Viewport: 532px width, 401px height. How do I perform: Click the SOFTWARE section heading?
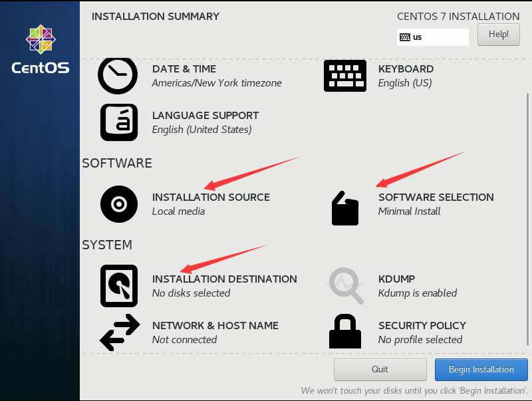[117, 163]
